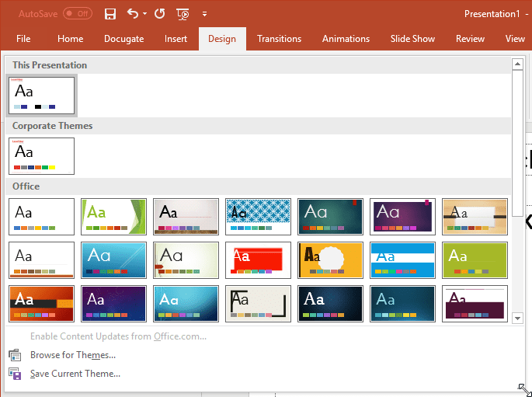This screenshot has width=532, height=397.
Task: Click the Browse for Themes icon
Action: (15, 355)
